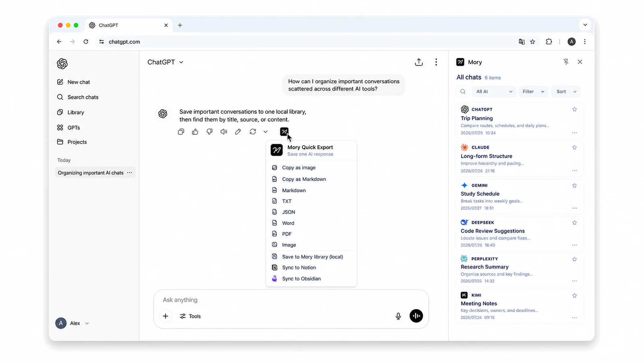Image resolution: width=644 pixels, height=362 pixels.
Task: Open the Tools button in the composer
Action: point(190,316)
